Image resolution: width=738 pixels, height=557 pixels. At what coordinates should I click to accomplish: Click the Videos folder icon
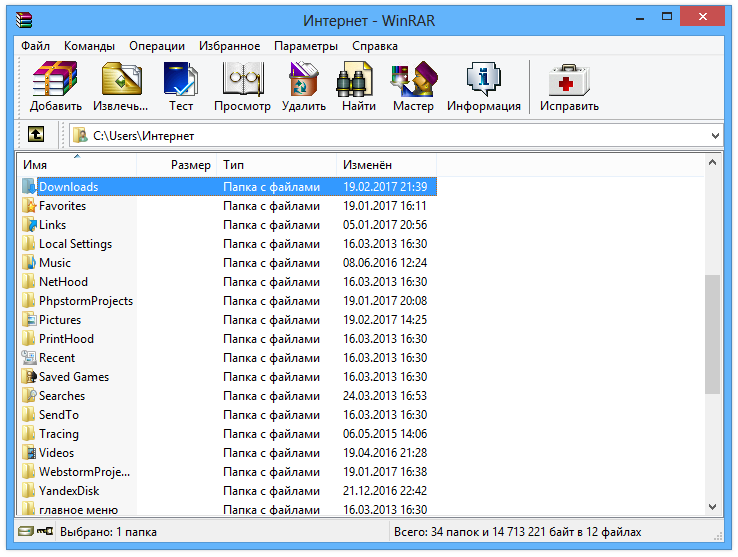coord(29,452)
